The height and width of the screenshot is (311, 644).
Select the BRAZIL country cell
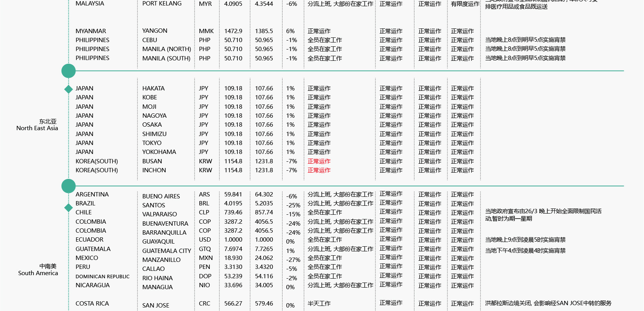coord(85,203)
